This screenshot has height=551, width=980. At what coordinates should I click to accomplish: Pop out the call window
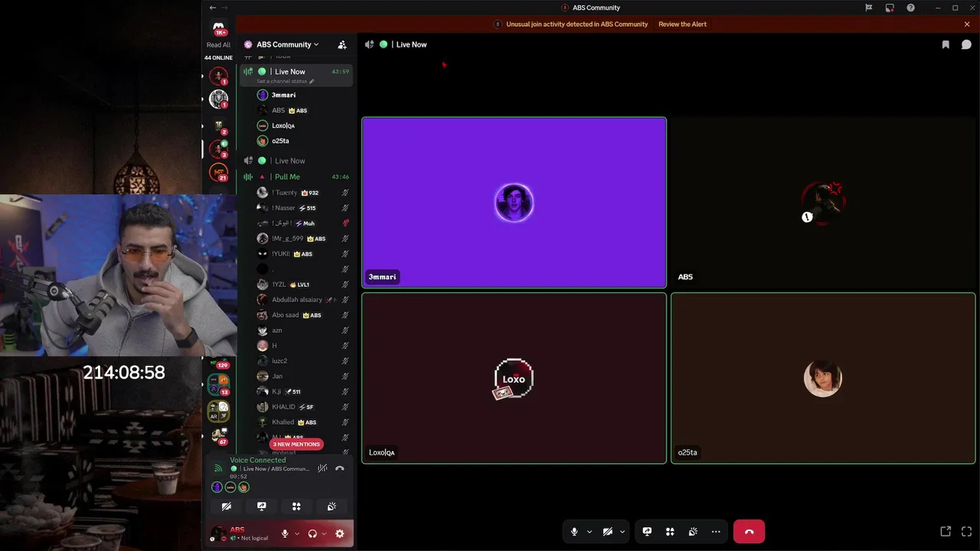(946, 532)
